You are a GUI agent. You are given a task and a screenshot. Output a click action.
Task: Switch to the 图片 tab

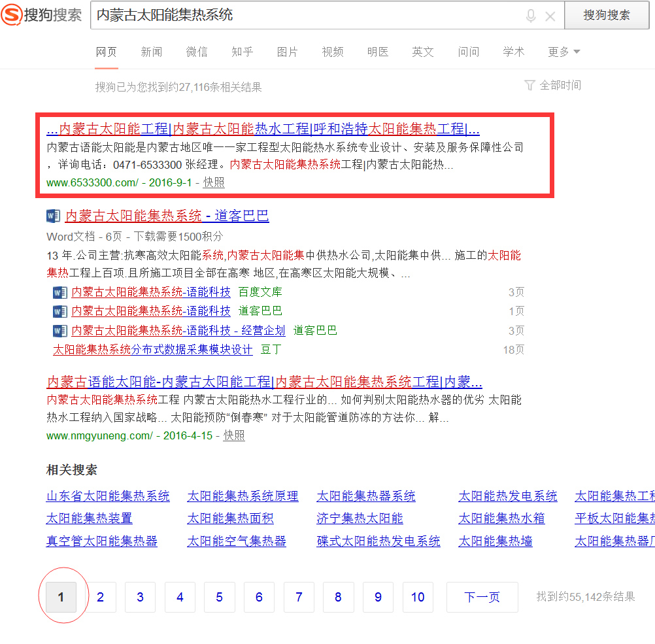point(287,52)
